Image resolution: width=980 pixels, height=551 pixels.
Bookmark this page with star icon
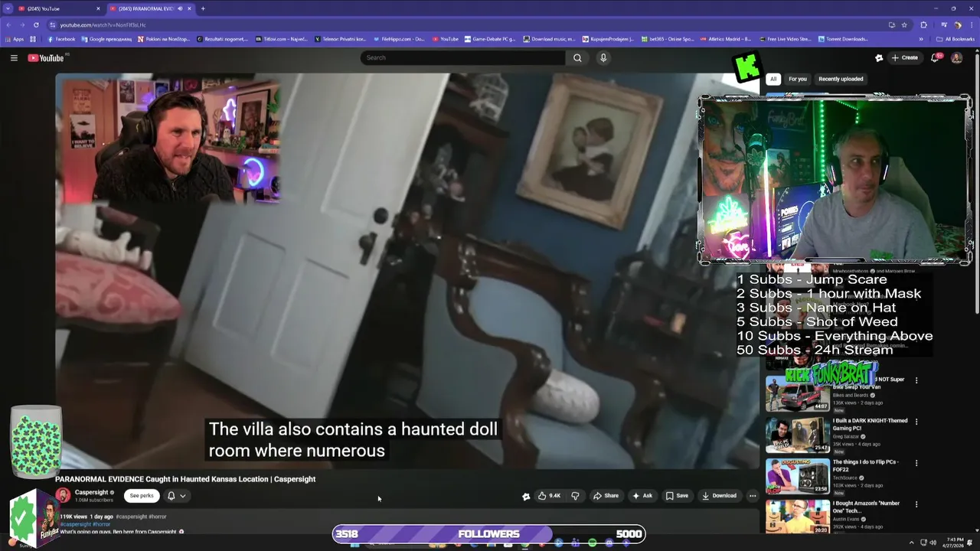pos(904,24)
